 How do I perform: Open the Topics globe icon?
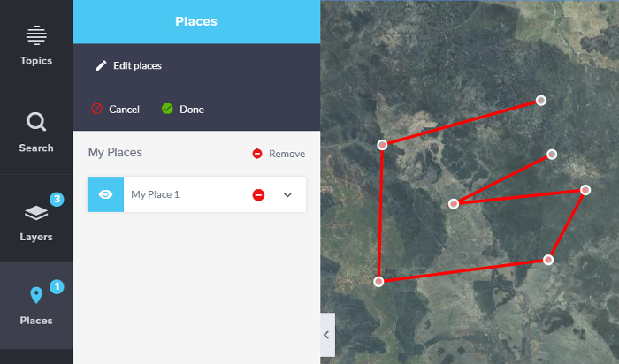coord(35,35)
